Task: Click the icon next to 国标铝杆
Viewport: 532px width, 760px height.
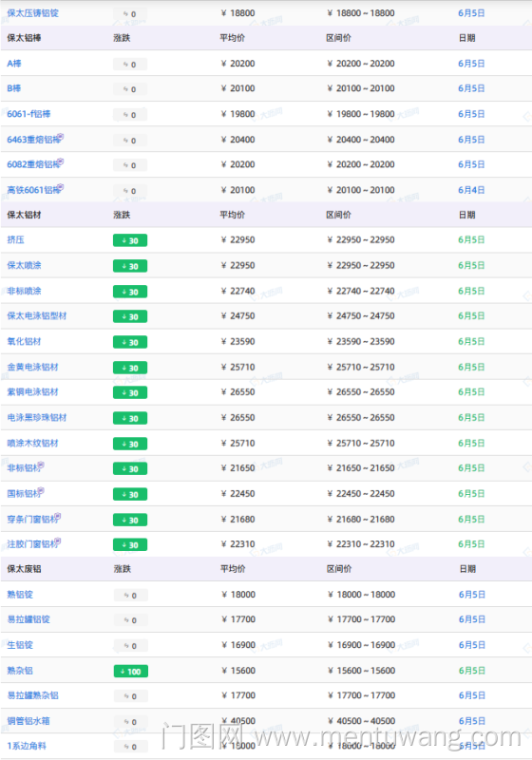Action: 41,491
